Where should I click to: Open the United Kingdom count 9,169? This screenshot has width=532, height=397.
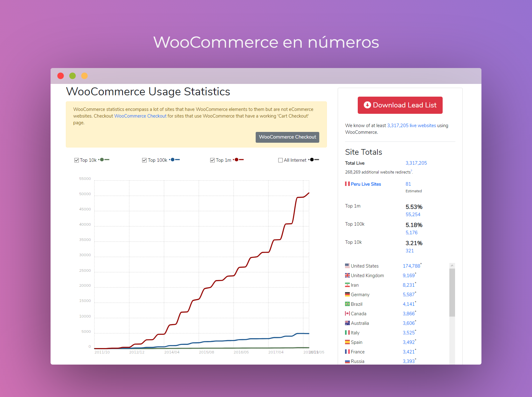(x=409, y=276)
